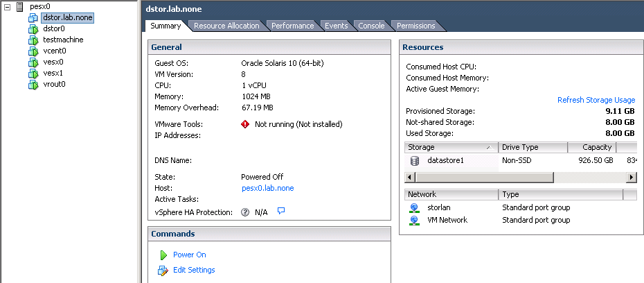
Task: Open the Edit Settings command link
Action: click(x=194, y=270)
